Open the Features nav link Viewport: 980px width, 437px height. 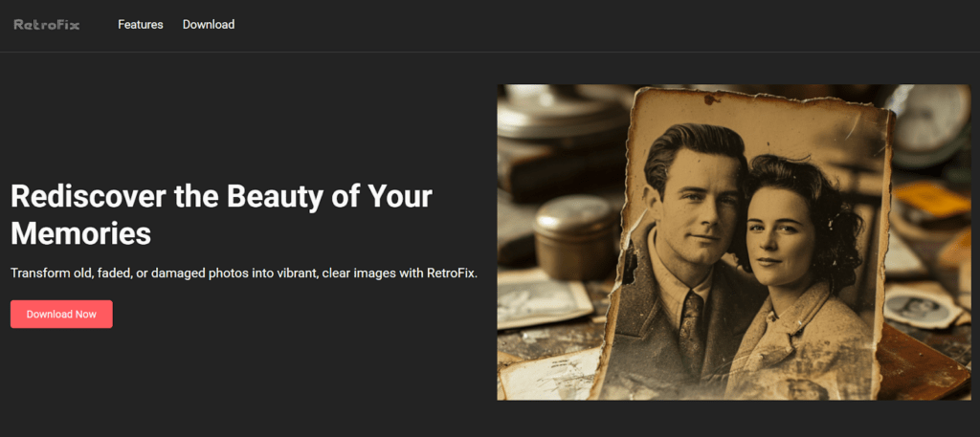141,25
